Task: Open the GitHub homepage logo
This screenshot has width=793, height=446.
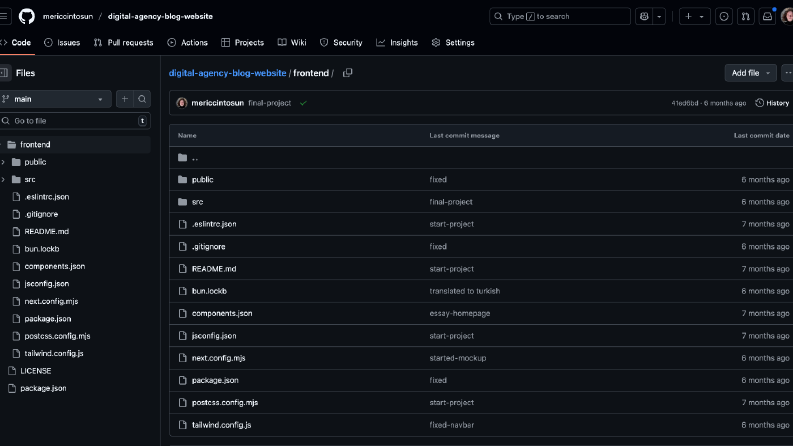Action: pos(27,16)
